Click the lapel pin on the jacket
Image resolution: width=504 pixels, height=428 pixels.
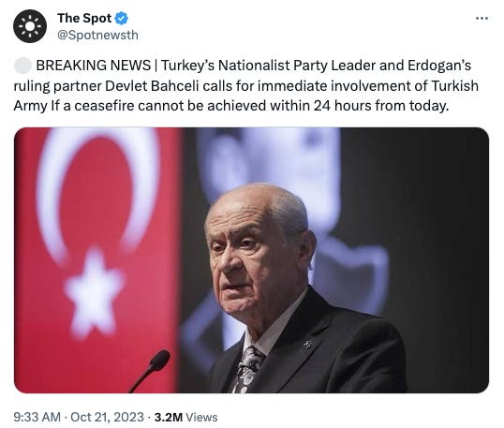coord(307,345)
